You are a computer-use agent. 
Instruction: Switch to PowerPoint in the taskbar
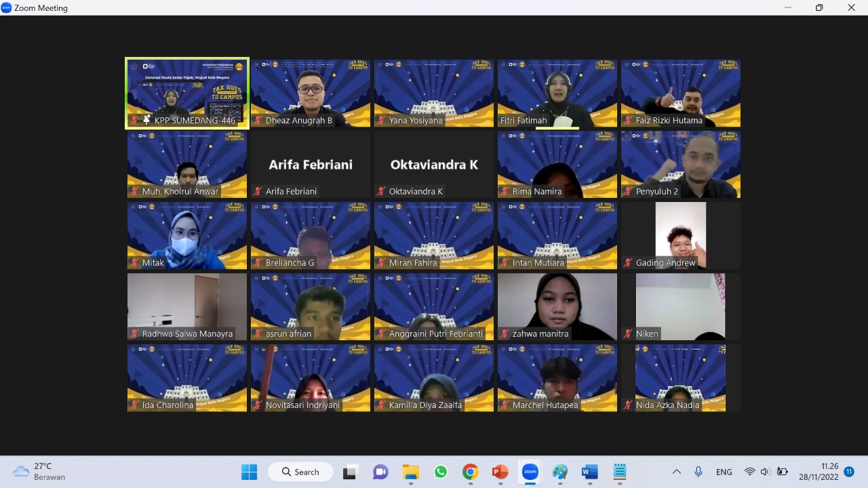[500, 472]
